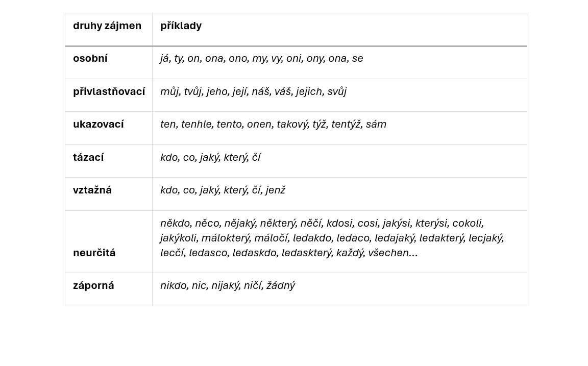This screenshot has width=588, height=366.
Task: Click "jaký" in the tázací row
Action: click(x=209, y=157)
